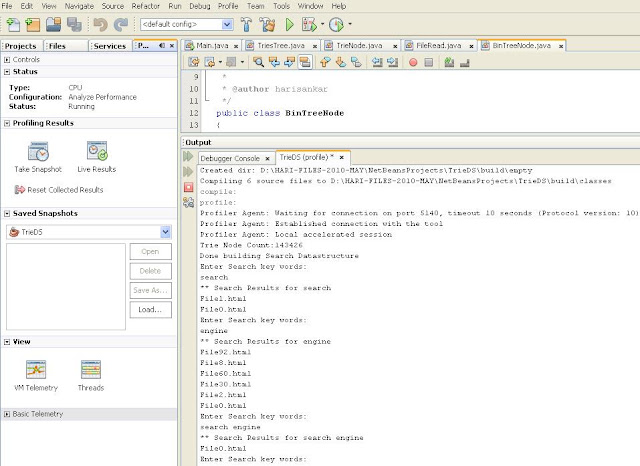Click the Redo arrow icon

(121, 25)
